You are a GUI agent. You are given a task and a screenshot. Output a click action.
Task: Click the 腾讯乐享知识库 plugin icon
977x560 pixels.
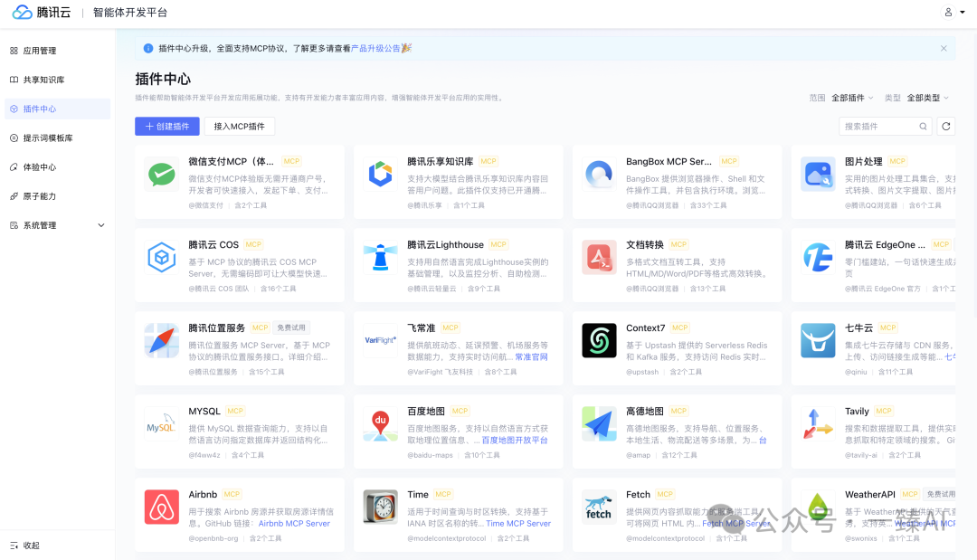coord(380,175)
